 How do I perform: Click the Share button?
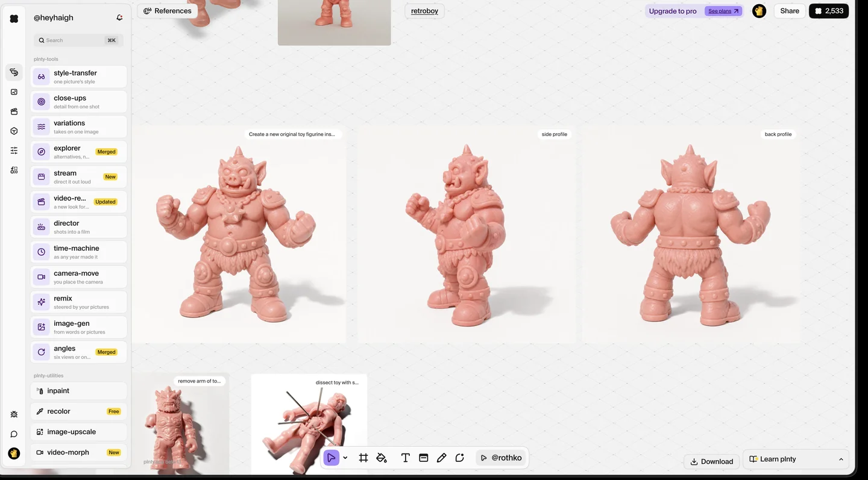click(790, 11)
